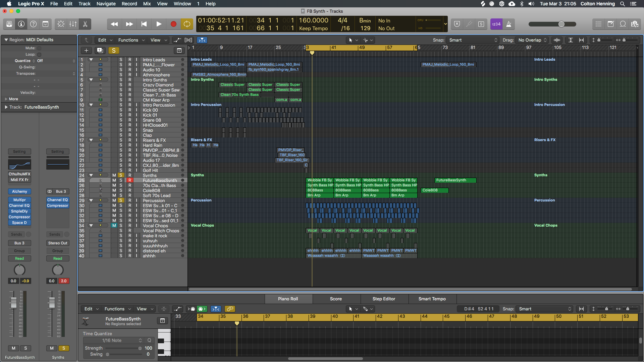Screen dimensions: 644x362
Task: Open the Mix menu in menu bar
Action: tap(147, 4)
